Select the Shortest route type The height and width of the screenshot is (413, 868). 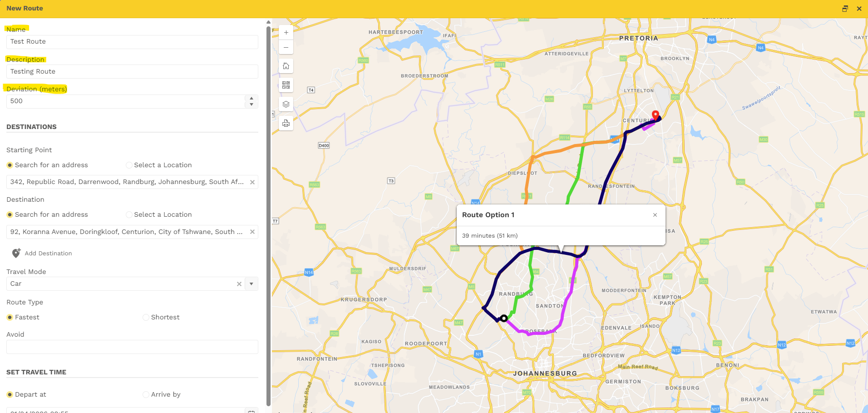(x=146, y=317)
